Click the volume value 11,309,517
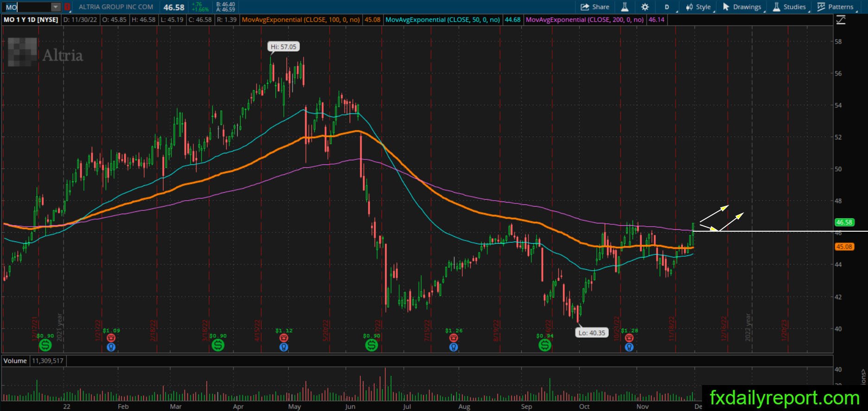The height and width of the screenshot is (411, 868). 48,360
